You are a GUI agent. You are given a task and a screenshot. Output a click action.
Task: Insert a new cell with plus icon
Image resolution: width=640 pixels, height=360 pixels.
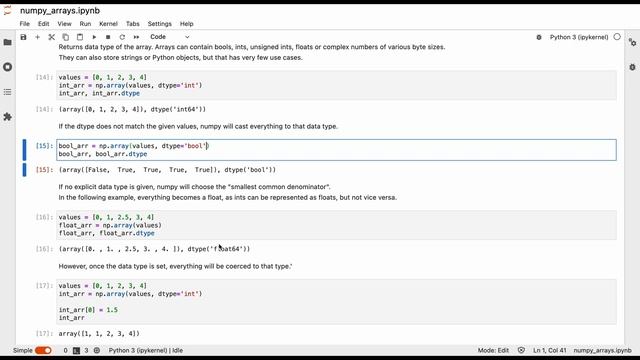coord(38,37)
